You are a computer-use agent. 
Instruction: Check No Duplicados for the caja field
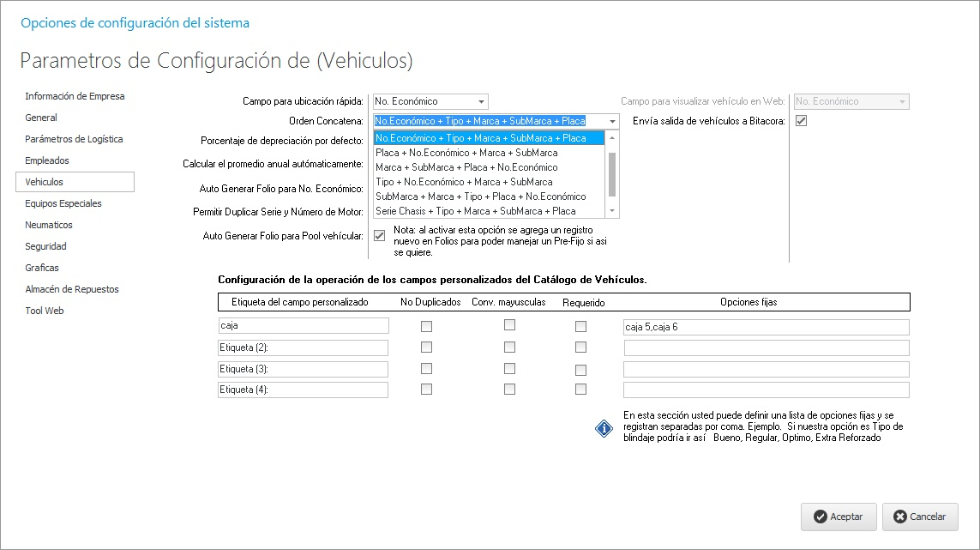coord(427,326)
